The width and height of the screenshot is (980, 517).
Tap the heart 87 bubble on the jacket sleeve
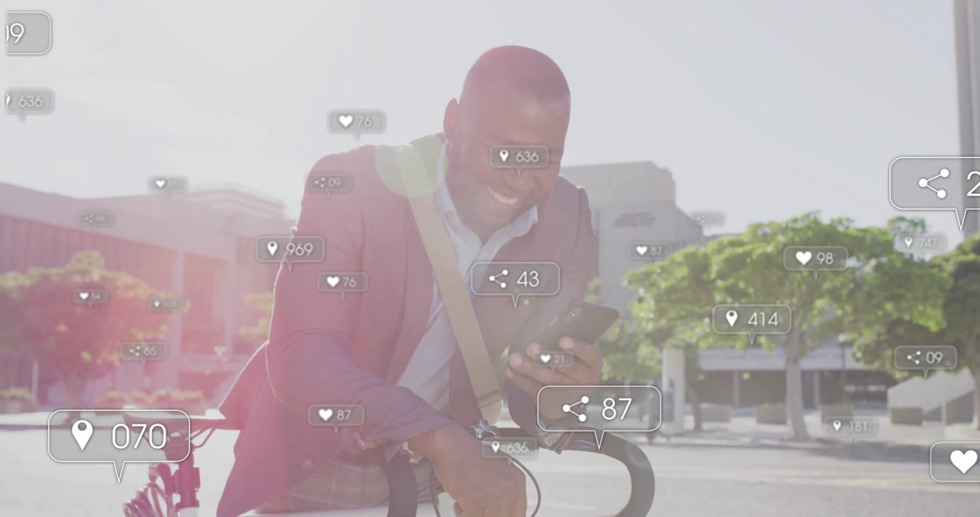pos(336,415)
